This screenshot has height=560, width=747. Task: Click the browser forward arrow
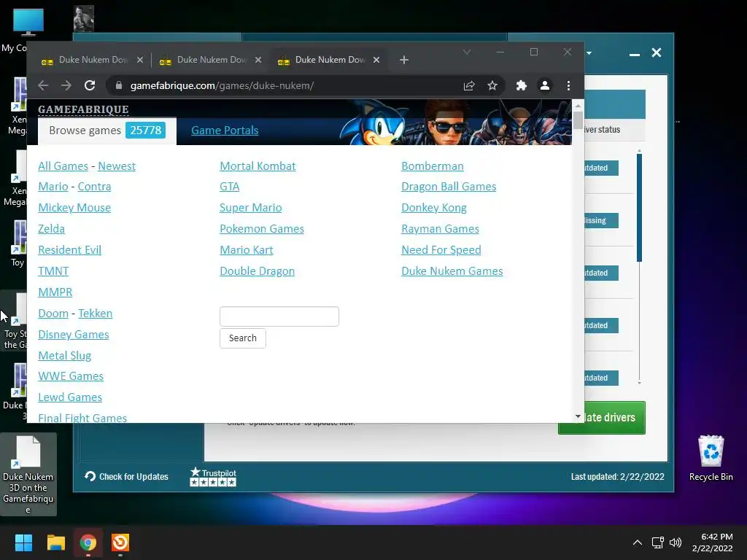point(66,85)
